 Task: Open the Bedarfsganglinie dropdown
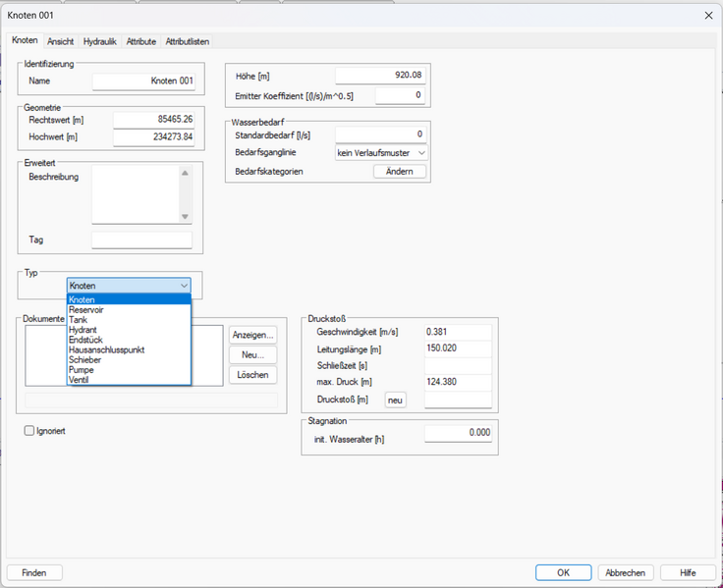(x=381, y=153)
